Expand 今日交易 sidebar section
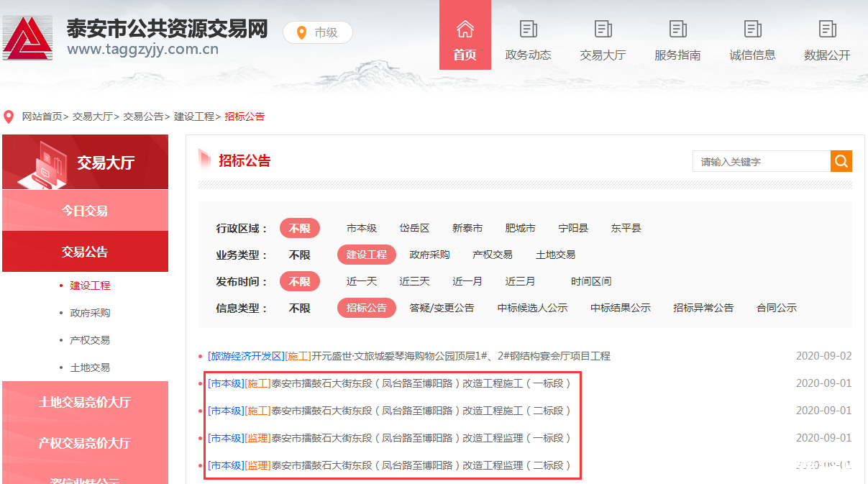 (x=85, y=211)
